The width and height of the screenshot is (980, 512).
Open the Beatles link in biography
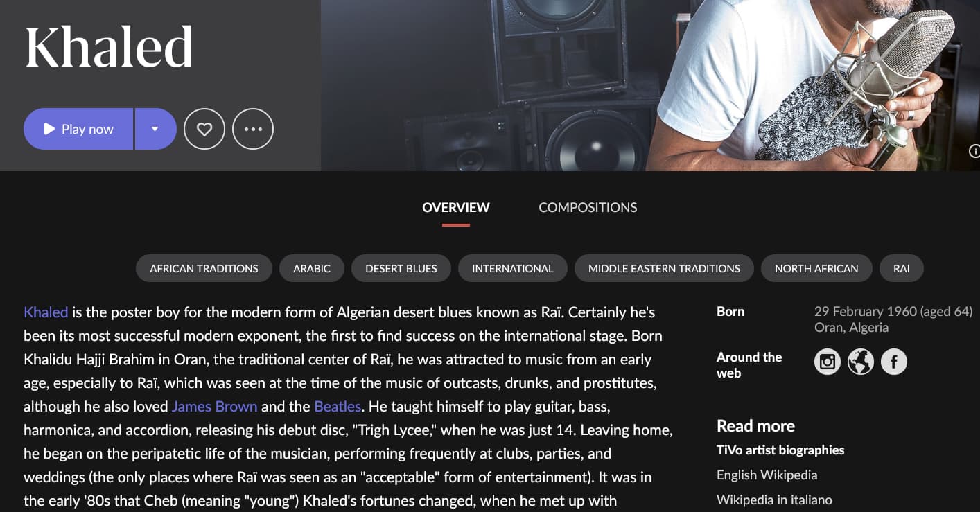pyautogui.click(x=338, y=406)
